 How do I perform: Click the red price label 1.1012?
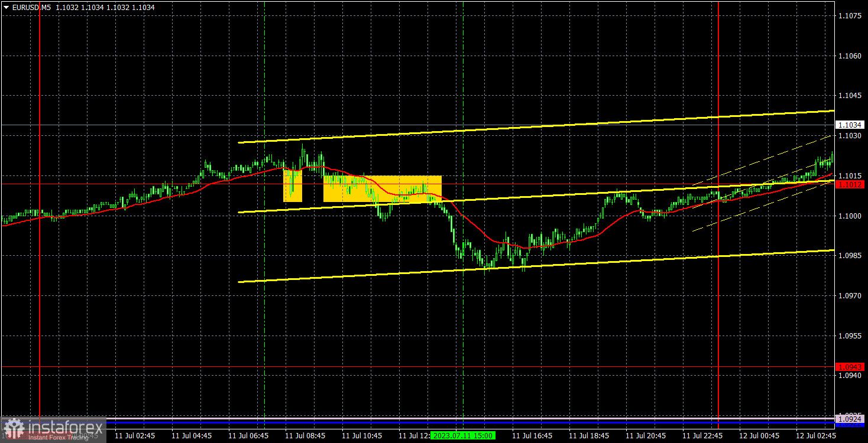[850, 185]
